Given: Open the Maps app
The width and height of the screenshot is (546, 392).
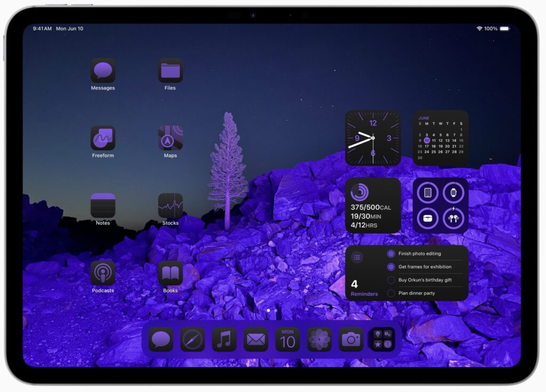Looking at the screenshot, I should (170, 138).
